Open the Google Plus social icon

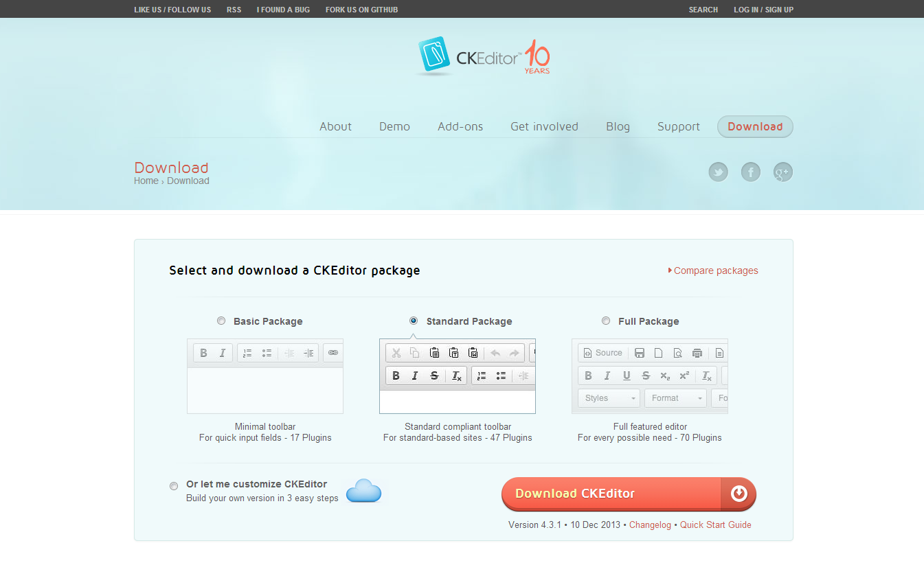783,172
